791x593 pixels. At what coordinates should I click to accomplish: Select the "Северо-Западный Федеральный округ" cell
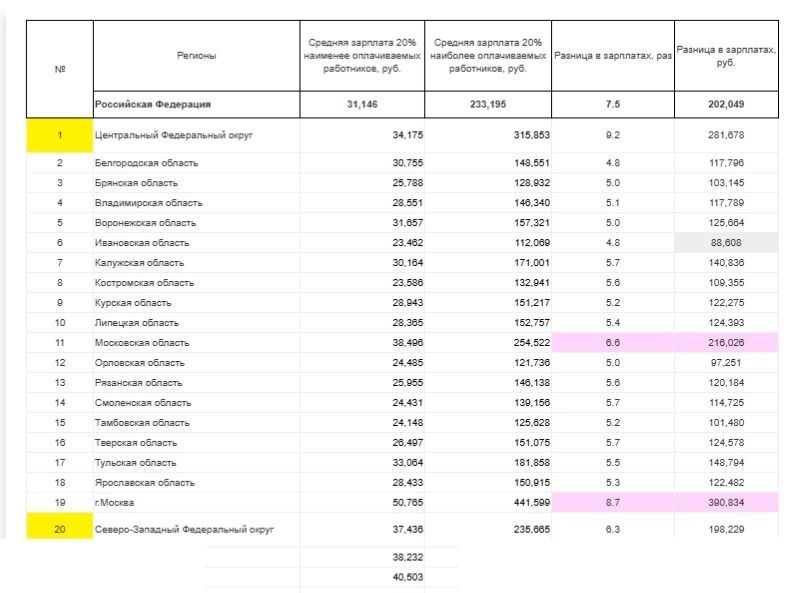click(183, 528)
